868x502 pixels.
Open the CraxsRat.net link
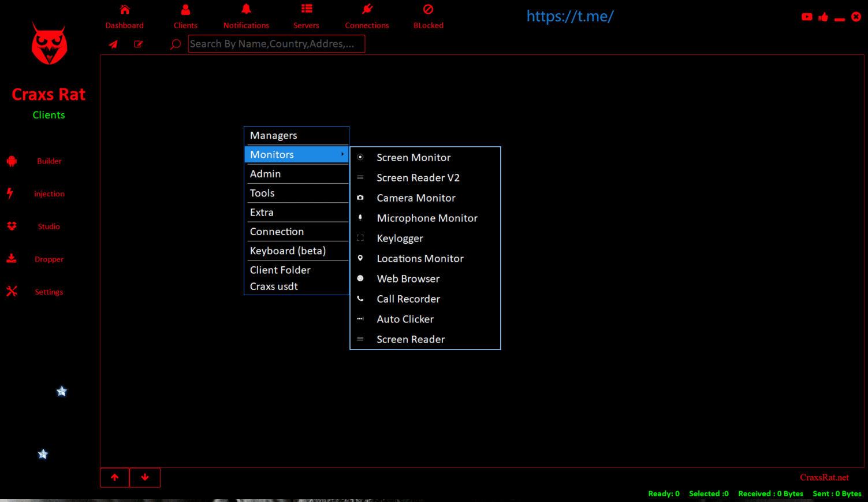point(824,477)
